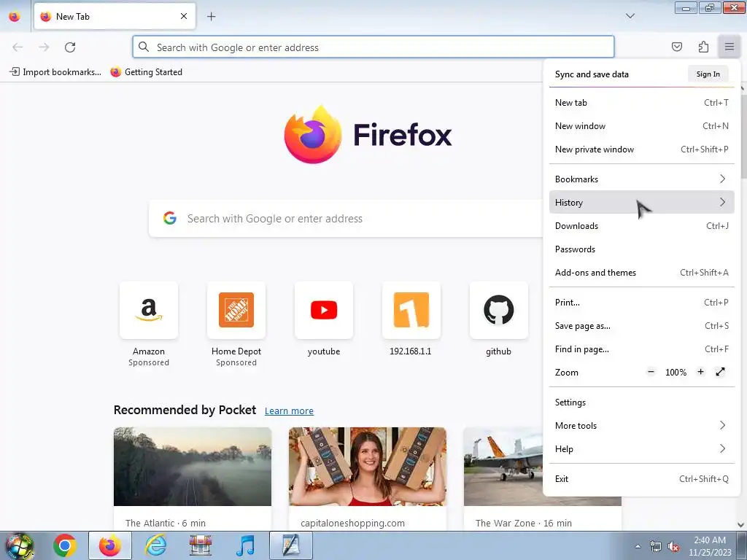
Task: Go back one page
Action: 18,47
